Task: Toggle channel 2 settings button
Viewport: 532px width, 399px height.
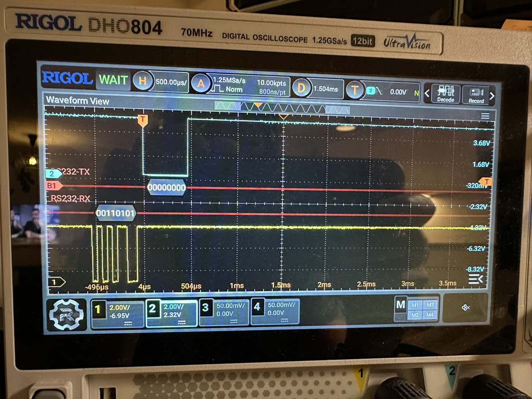Action: click(x=172, y=313)
